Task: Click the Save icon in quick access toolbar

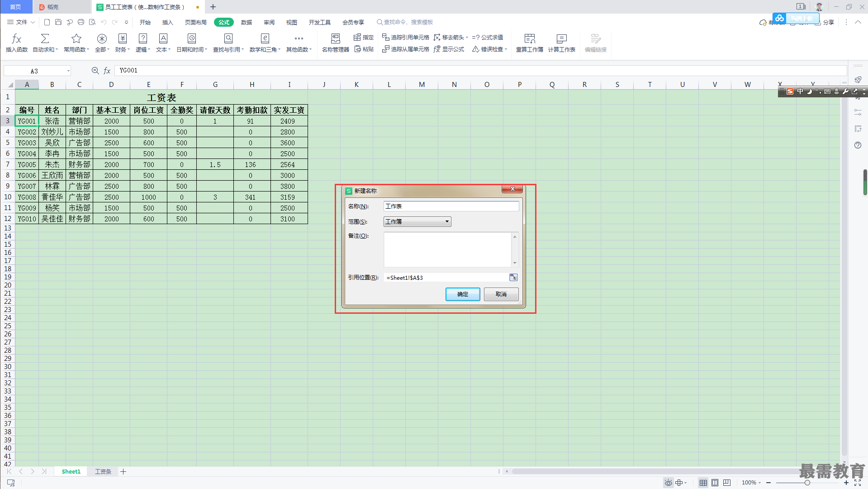Action: click(x=58, y=22)
